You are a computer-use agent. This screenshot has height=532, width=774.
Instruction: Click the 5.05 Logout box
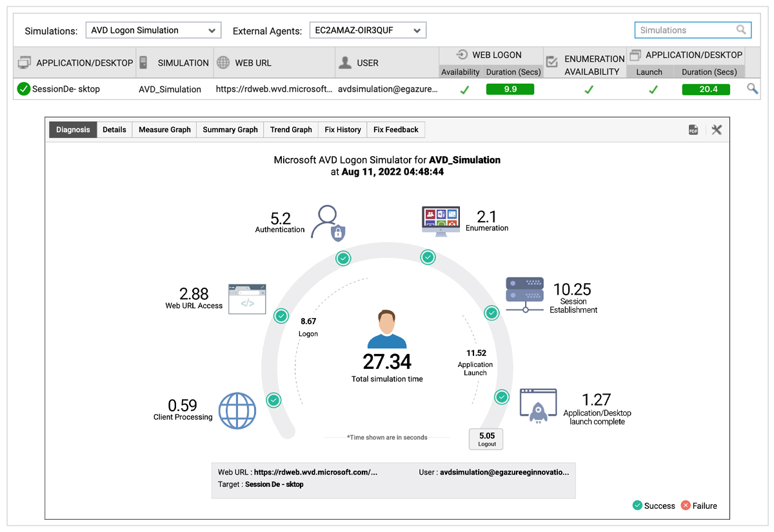[487, 439]
